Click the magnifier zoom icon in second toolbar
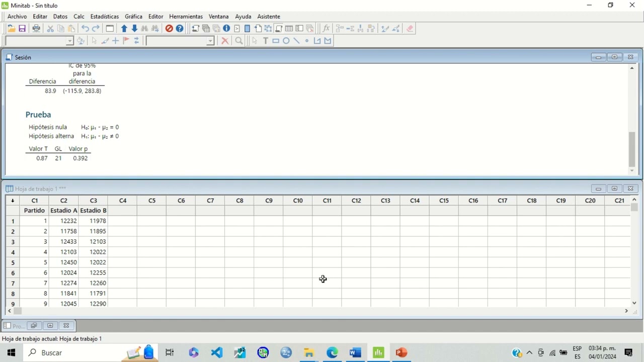Image resolution: width=644 pixels, height=362 pixels. point(239,41)
